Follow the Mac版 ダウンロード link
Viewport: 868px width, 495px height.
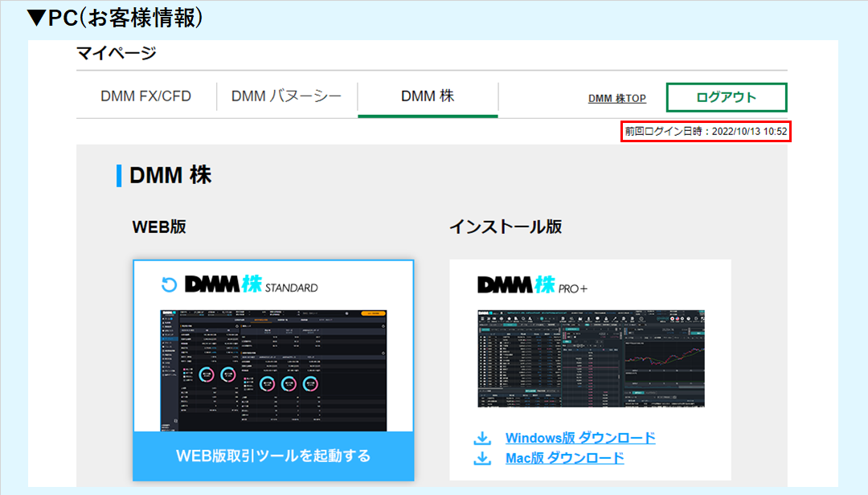tap(564, 458)
